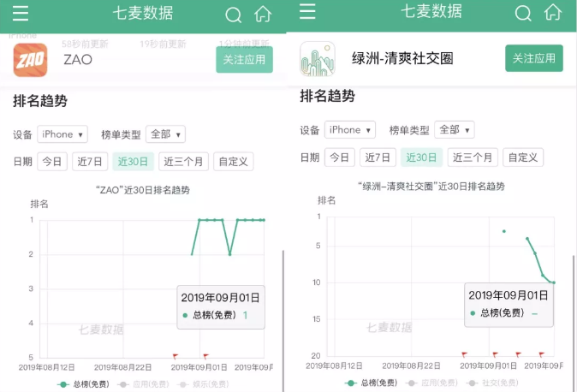This screenshot has height=392, width=577.
Task: Expand 全部 chart type dropdown in 绿洲 panel
Action: [x=455, y=130]
